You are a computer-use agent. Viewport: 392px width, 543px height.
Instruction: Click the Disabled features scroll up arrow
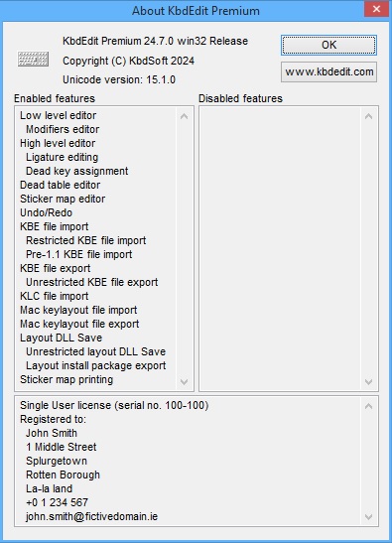coord(369,117)
